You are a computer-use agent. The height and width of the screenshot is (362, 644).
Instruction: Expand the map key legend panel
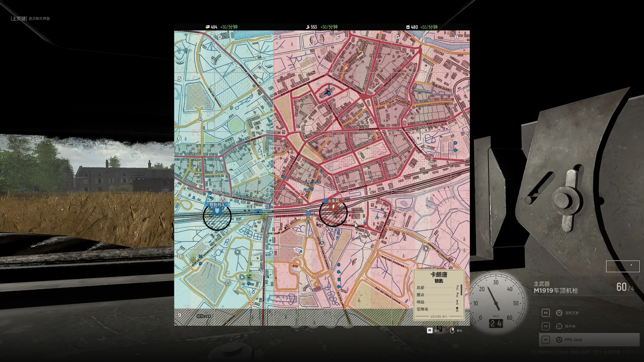pyautogui.click(x=439, y=316)
